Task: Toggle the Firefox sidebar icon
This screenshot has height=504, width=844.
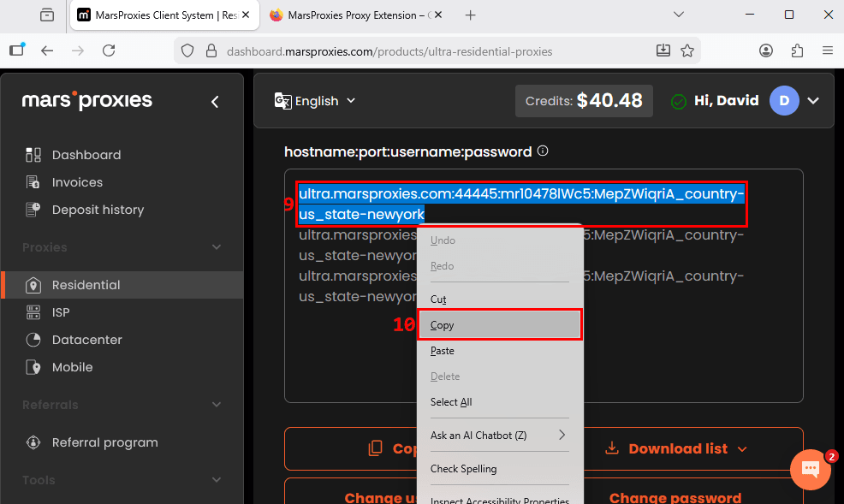Action: 17,50
